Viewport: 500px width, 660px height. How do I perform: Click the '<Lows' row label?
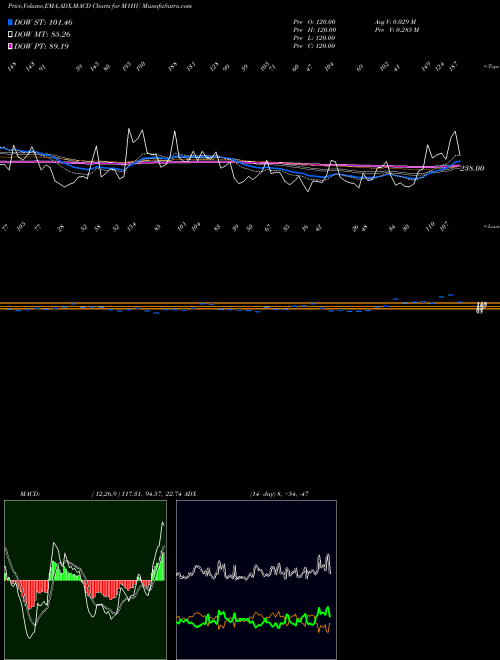click(x=491, y=226)
